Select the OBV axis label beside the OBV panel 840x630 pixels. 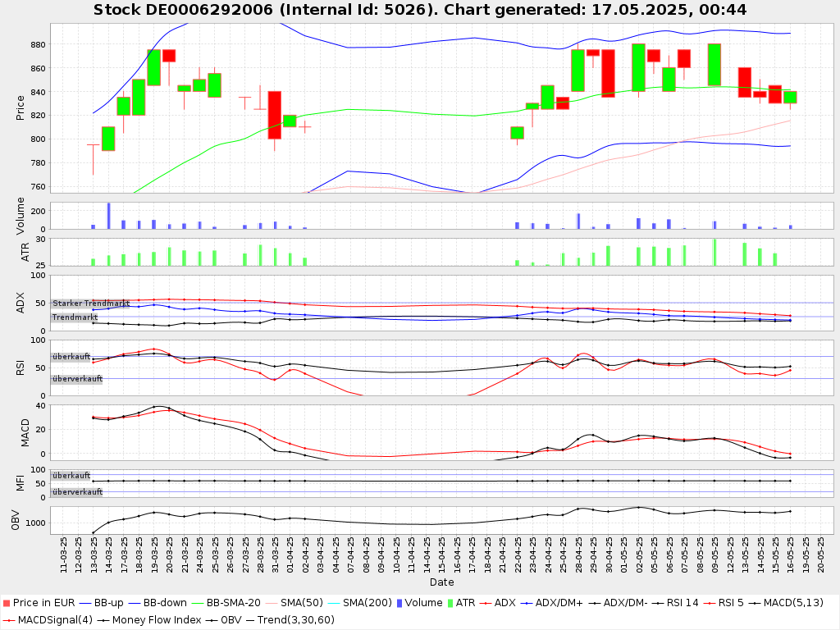click(x=15, y=520)
